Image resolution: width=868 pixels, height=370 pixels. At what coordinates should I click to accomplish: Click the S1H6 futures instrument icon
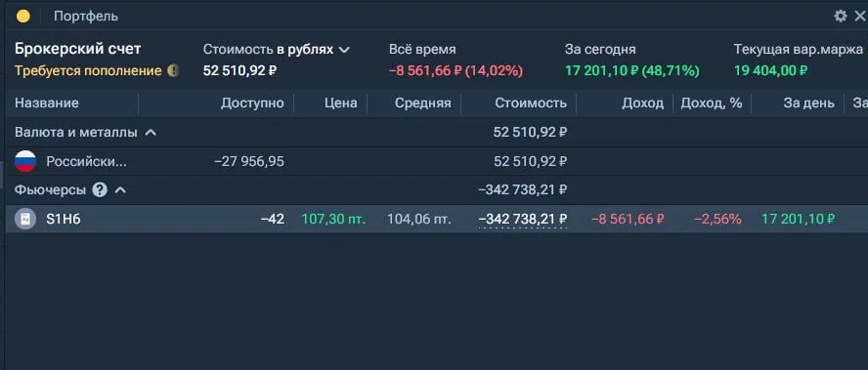[x=25, y=219]
